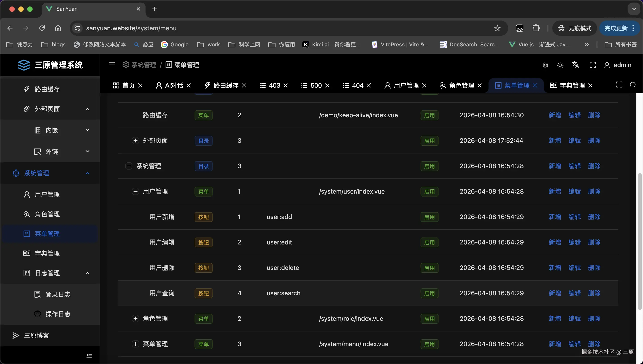Collapse the 系统管理 table row

pos(129,166)
